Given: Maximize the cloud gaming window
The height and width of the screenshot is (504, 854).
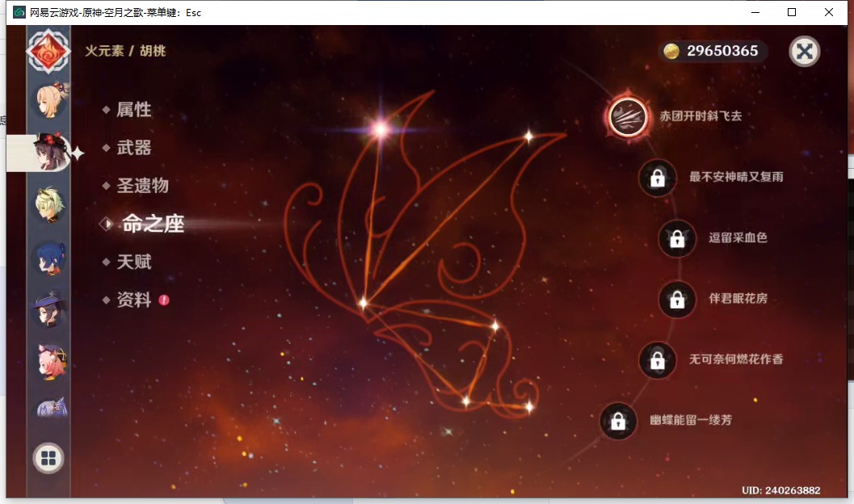Looking at the screenshot, I should coord(792,12).
